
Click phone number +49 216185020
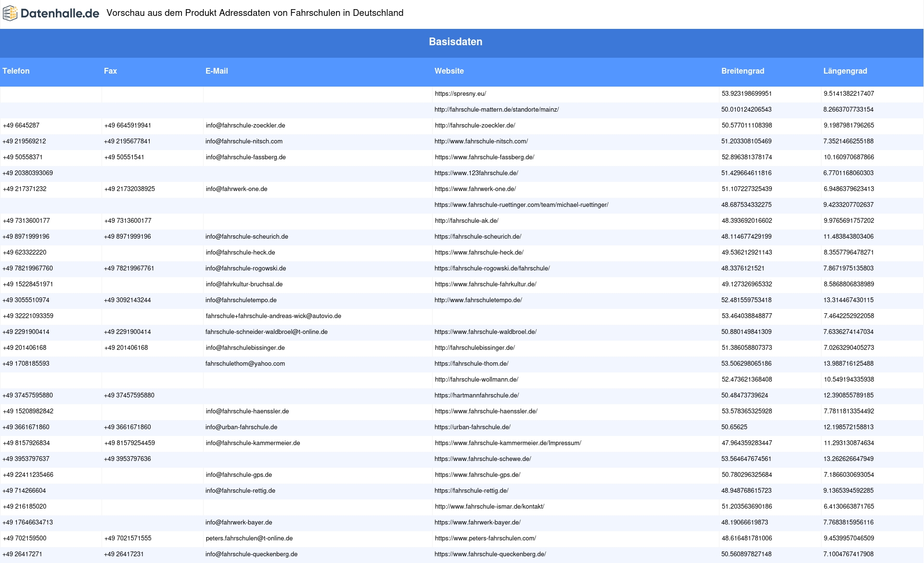25,507
